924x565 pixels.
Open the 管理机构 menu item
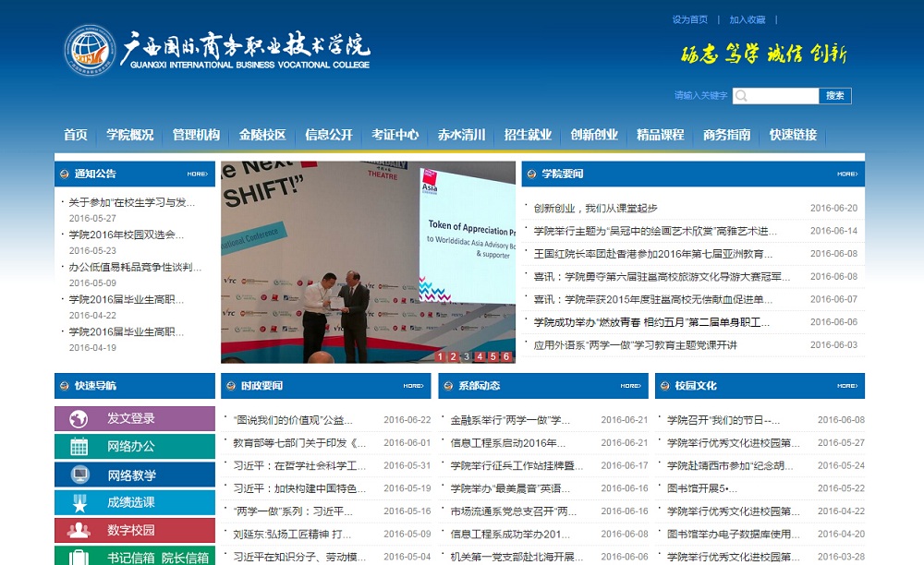[x=196, y=135]
